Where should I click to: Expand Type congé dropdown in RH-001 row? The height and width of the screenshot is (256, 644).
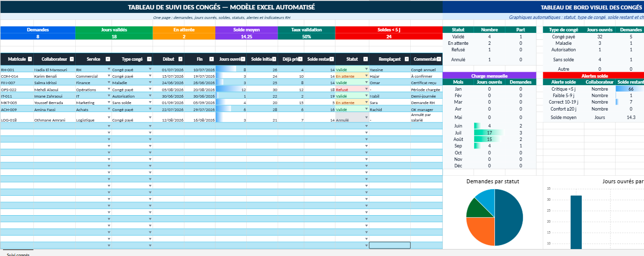click(x=150, y=69)
